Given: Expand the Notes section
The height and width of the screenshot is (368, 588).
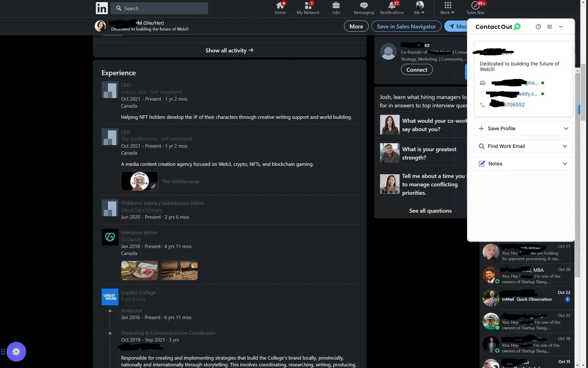Looking at the screenshot, I should coord(523,164).
